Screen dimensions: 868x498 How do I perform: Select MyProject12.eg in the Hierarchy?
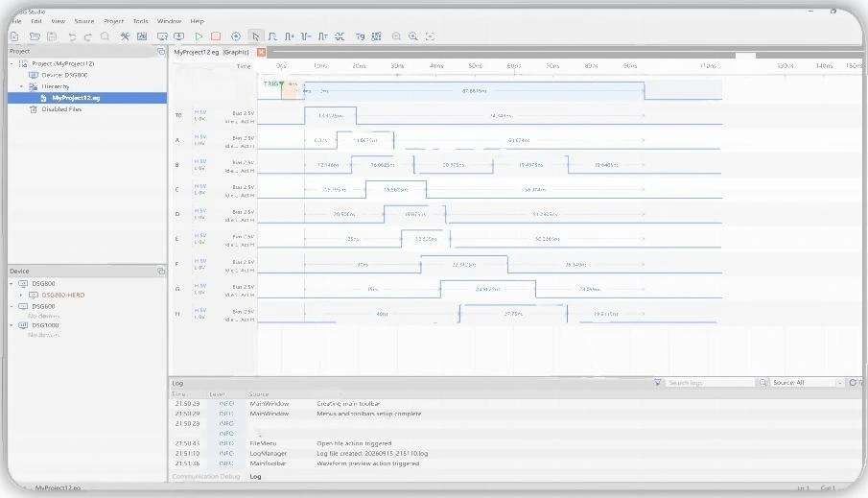click(x=76, y=98)
